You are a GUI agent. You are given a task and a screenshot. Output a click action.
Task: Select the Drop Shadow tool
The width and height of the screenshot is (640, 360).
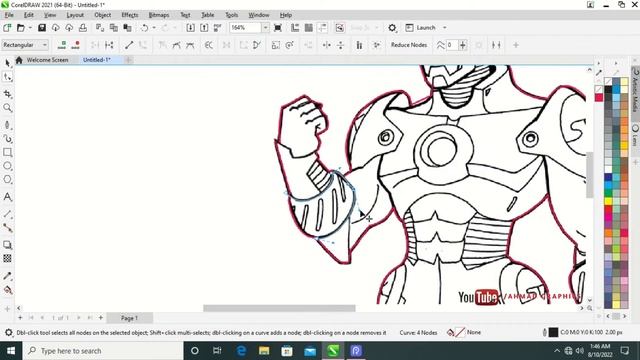coord(7,245)
